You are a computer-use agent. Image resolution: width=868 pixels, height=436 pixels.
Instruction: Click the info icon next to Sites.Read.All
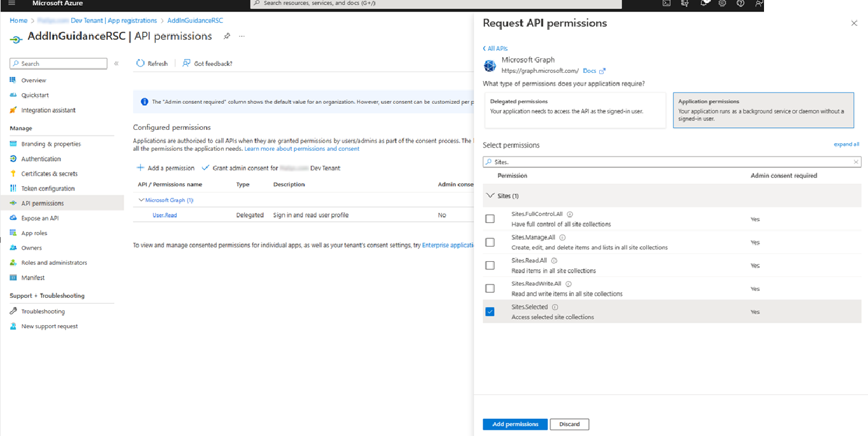click(554, 260)
